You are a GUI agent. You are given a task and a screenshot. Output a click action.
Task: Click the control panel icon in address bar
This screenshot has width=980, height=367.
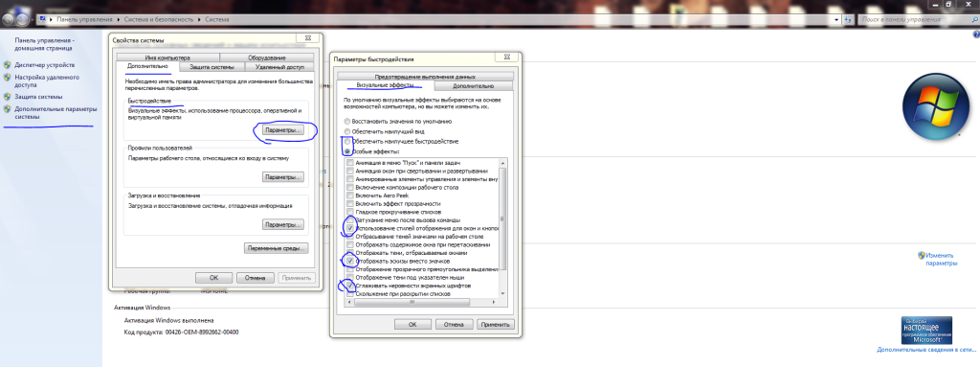tap(42, 19)
